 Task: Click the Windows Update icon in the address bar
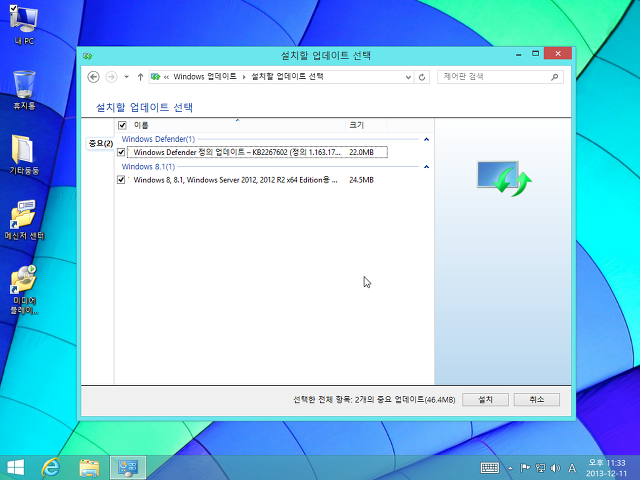coord(156,77)
